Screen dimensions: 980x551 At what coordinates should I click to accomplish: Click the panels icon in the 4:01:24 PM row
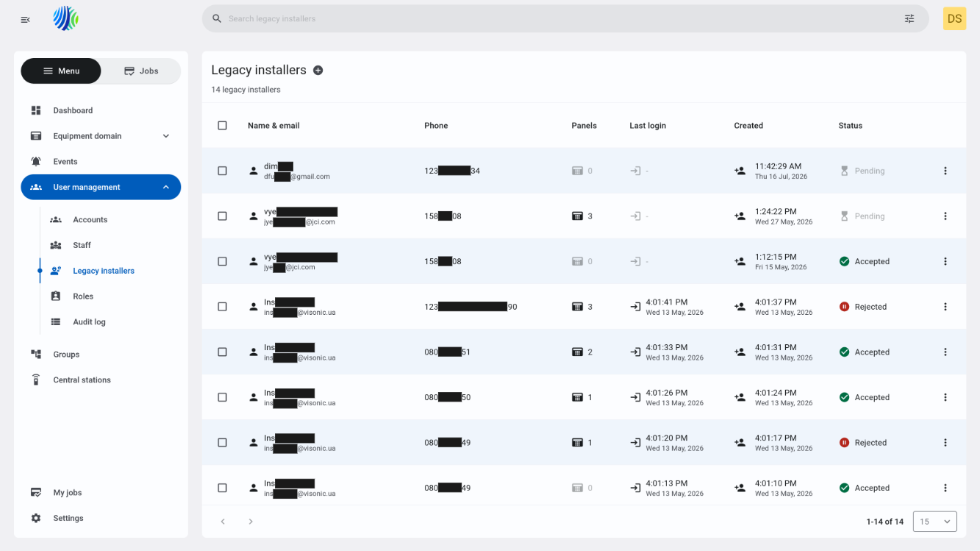(577, 397)
